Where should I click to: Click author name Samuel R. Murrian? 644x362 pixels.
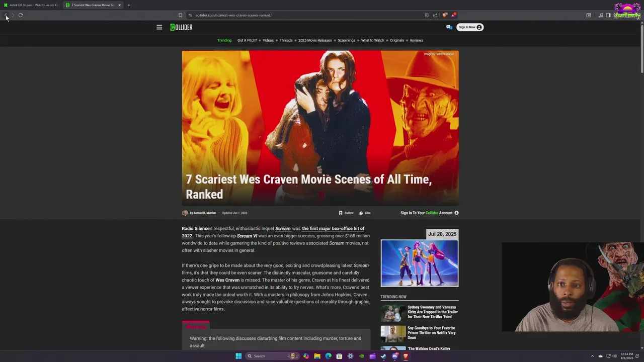pyautogui.click(x=205, y=213)
